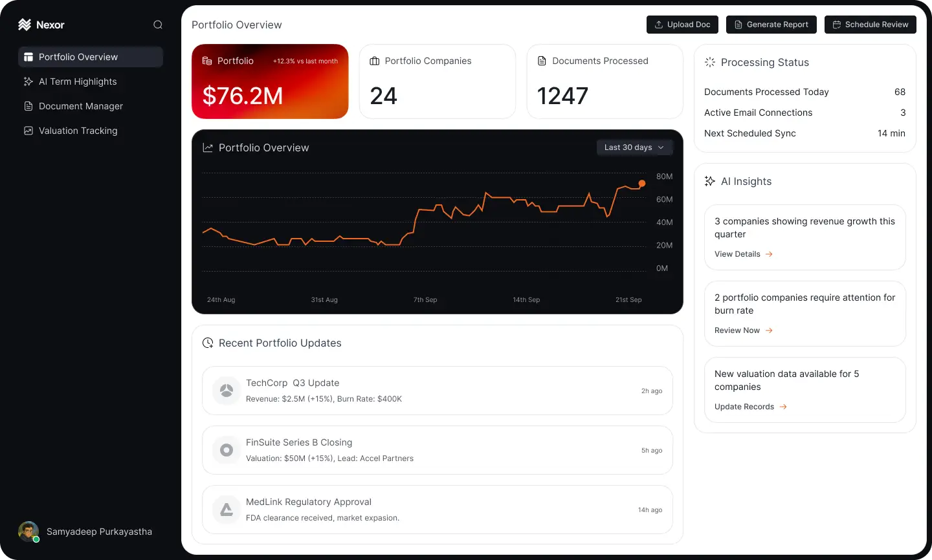Click the arrow next to View Details

click(769, 254)
